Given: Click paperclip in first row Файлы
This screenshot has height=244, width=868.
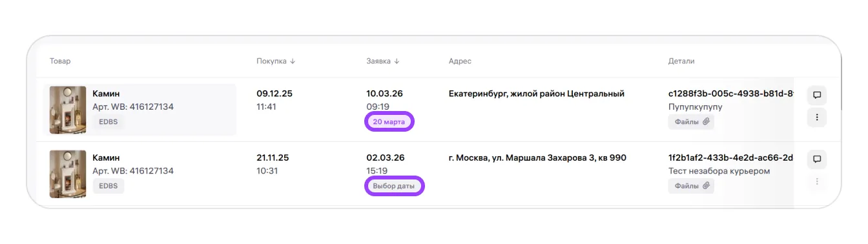Looking at the screenshot, I should tap(706, 121).
